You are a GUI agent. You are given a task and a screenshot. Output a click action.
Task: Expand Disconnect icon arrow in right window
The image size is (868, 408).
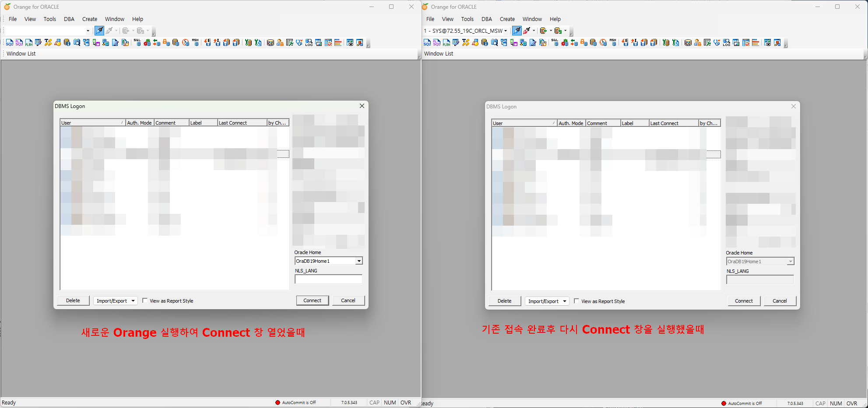534,31
